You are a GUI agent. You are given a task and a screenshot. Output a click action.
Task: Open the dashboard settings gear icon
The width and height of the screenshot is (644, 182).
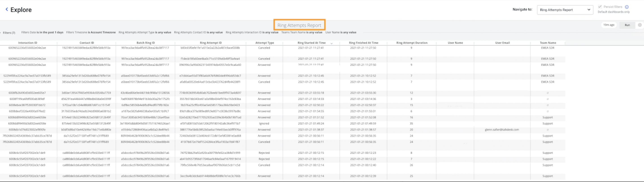pos(640,25)
